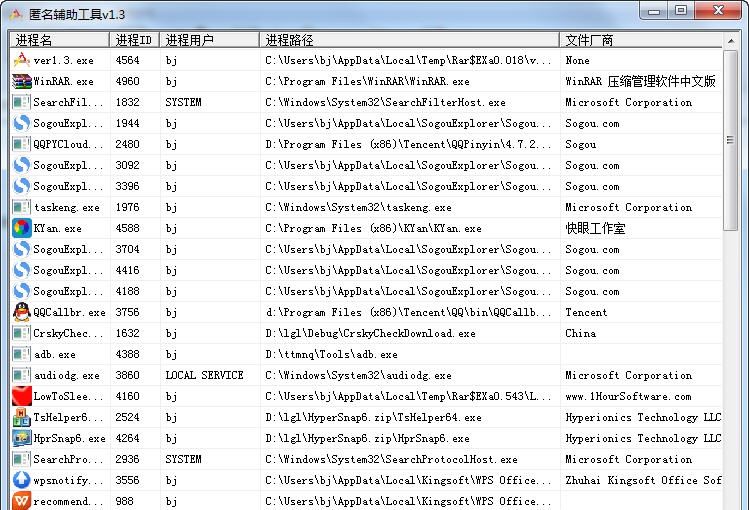Click the adb.exe process icon
The height and width of the screenshot is (510, 749).
tap(21, 354)
